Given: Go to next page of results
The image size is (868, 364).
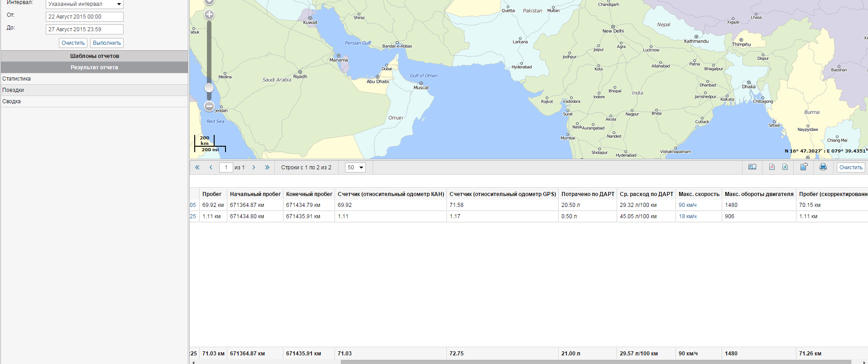Looking at the screenshot, I should tap(254, 168).
